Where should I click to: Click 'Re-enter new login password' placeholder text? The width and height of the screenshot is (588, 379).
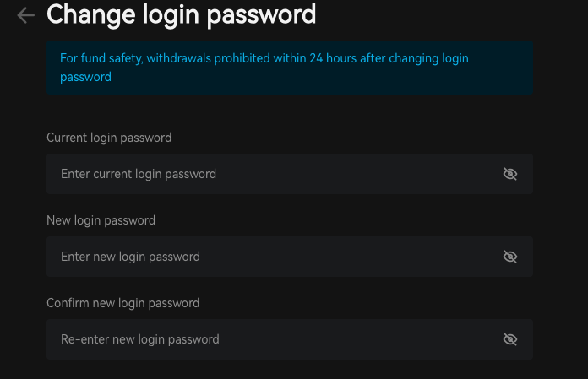140,339
